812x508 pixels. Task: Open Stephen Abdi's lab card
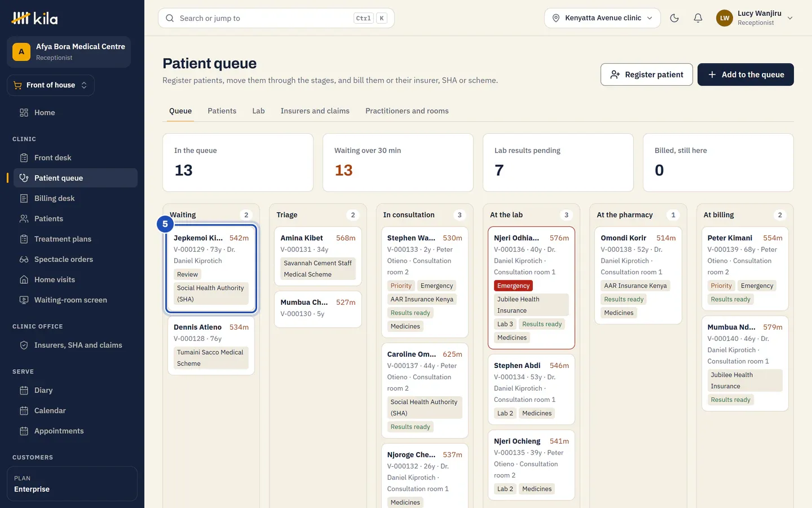531,389
